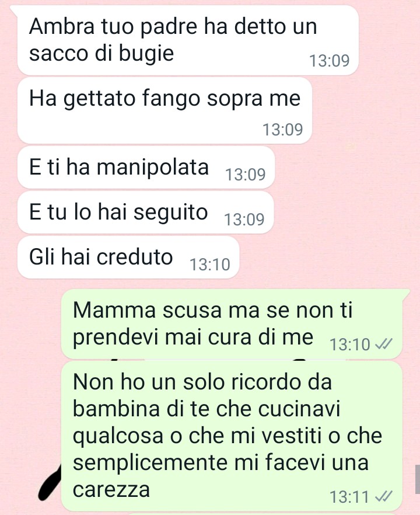
Task: Click the chat scrollbar handle on the right edge
Action: [418, 479]
